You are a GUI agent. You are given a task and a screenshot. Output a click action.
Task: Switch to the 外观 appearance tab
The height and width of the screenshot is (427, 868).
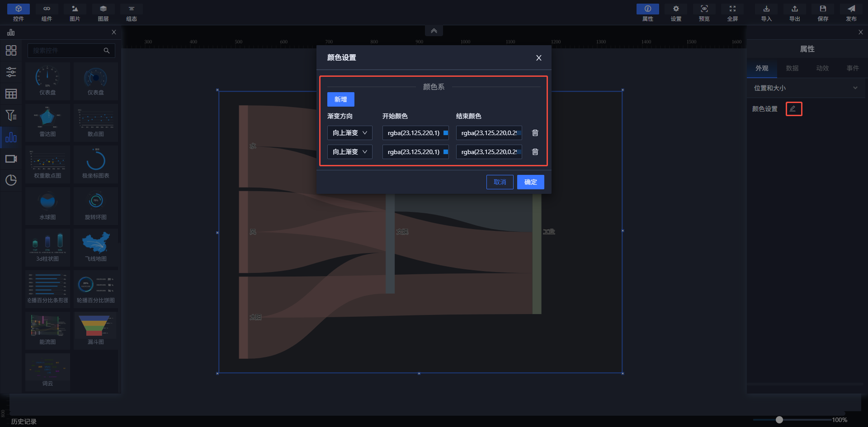click(762, 68)
